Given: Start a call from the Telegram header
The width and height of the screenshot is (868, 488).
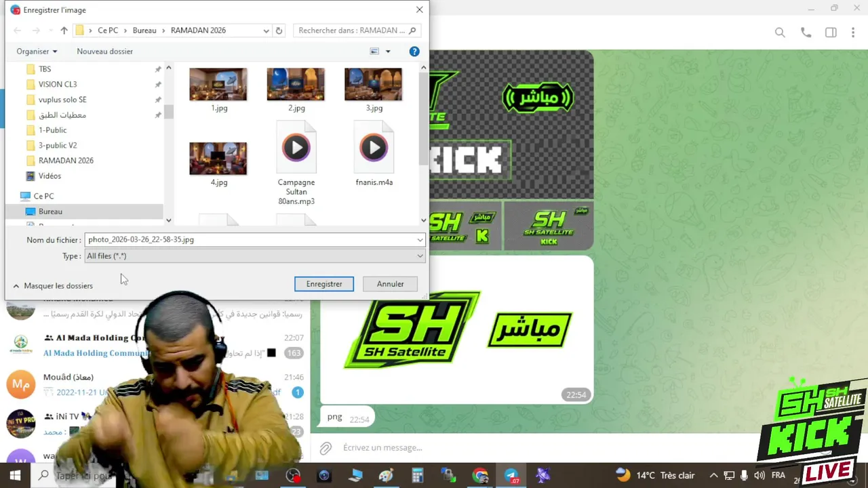Looking at the screenshot, I should pos(806,33).
